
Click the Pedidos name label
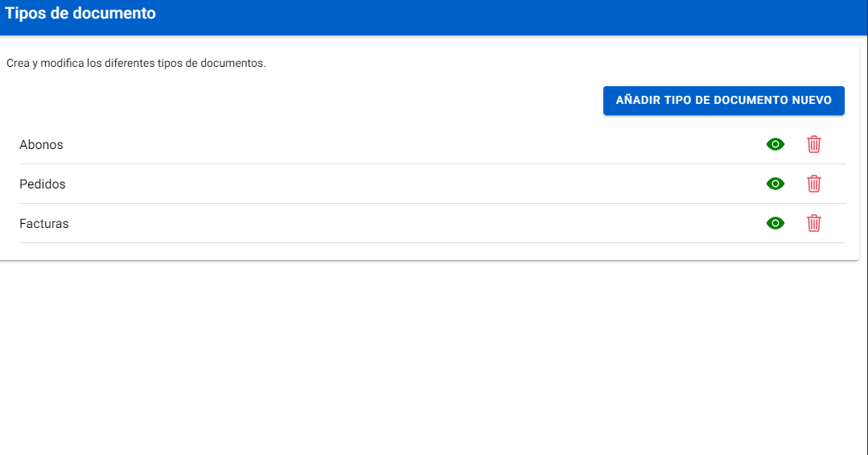tap(43, 184)
